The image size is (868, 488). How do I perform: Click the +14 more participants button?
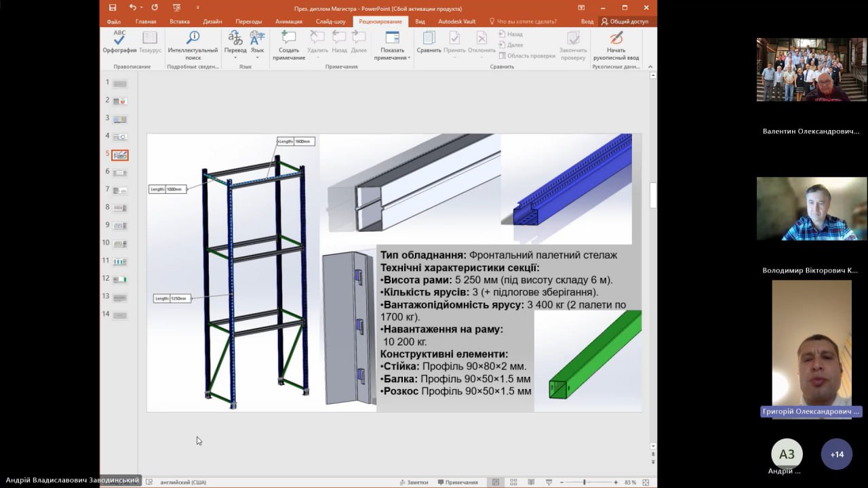837,454
